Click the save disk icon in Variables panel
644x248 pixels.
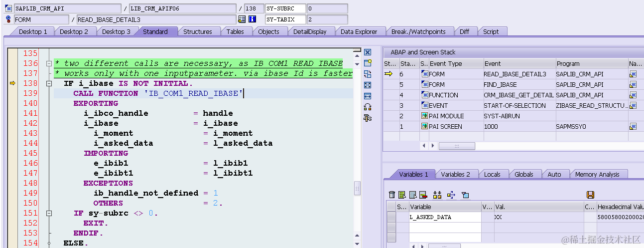click(x=591, y=195)
